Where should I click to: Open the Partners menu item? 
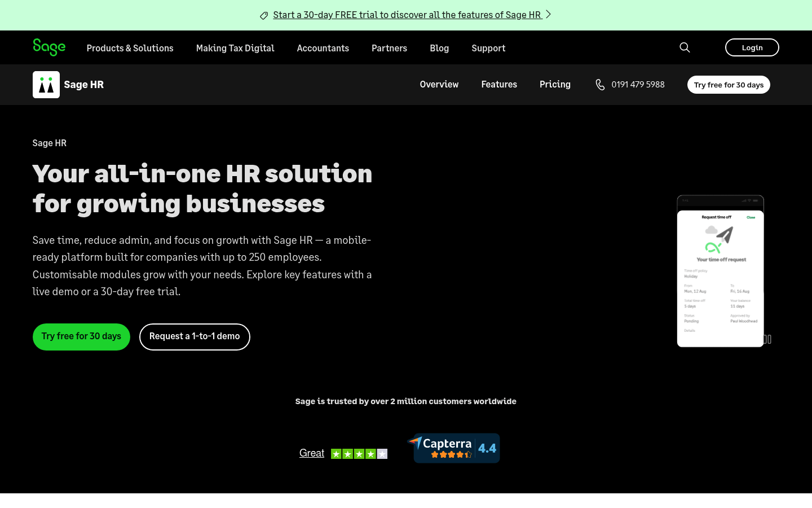pyautogui.click(x=389, y=48)
